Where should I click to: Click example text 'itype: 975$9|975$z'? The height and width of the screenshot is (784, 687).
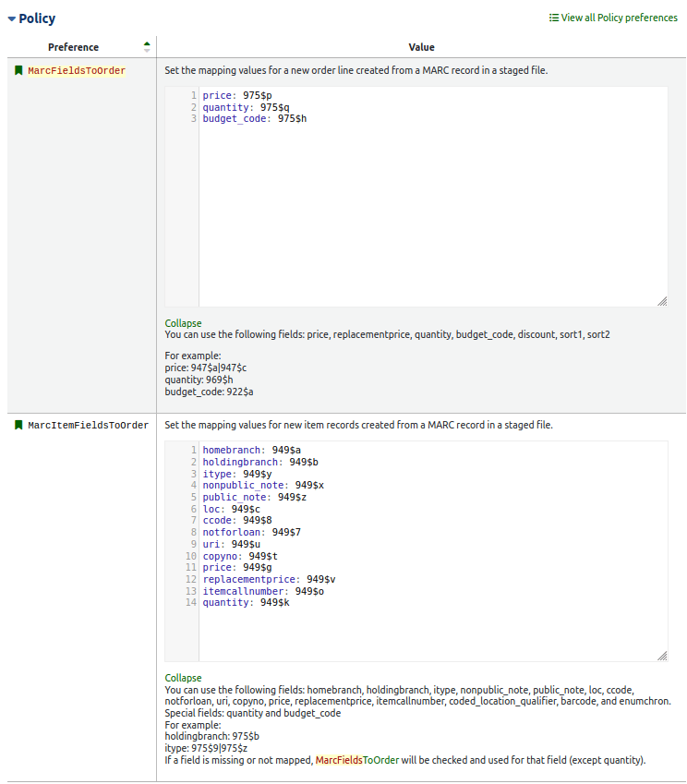pyautogui.click(x=206, y=748)
